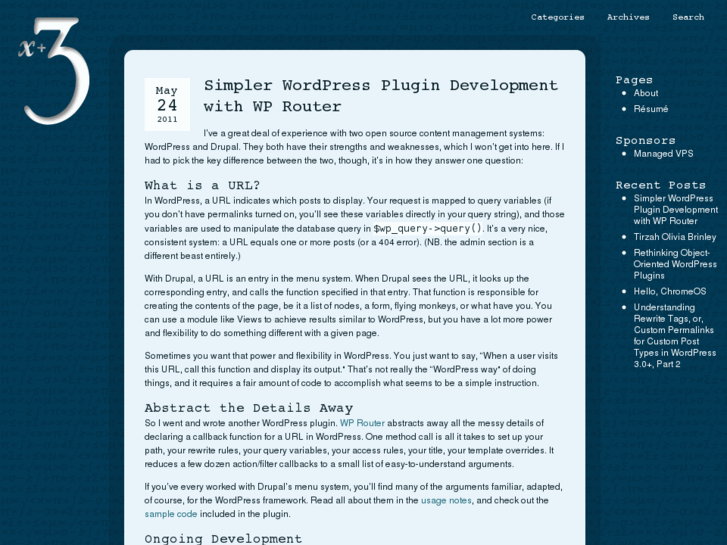This screenshot has width=727, height=545.
Task: Click the 'Ongoing Development' heading
Action: 223,539
